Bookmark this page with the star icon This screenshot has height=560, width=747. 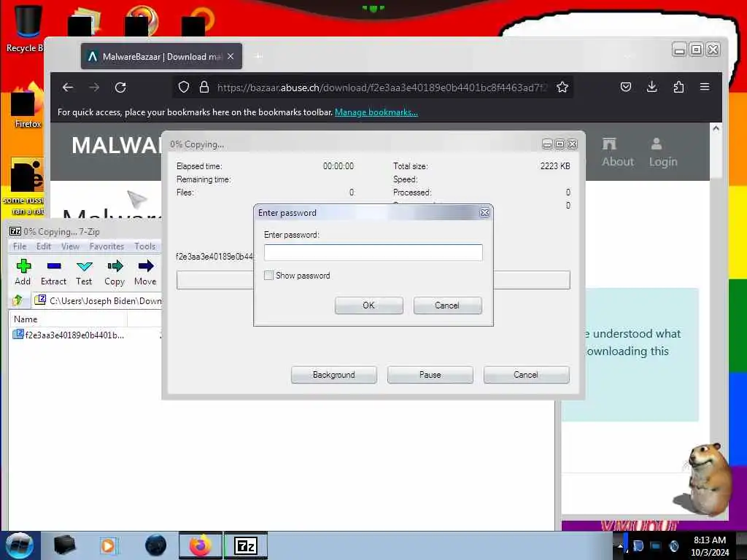pyautogui.click(x=562, y=87)
